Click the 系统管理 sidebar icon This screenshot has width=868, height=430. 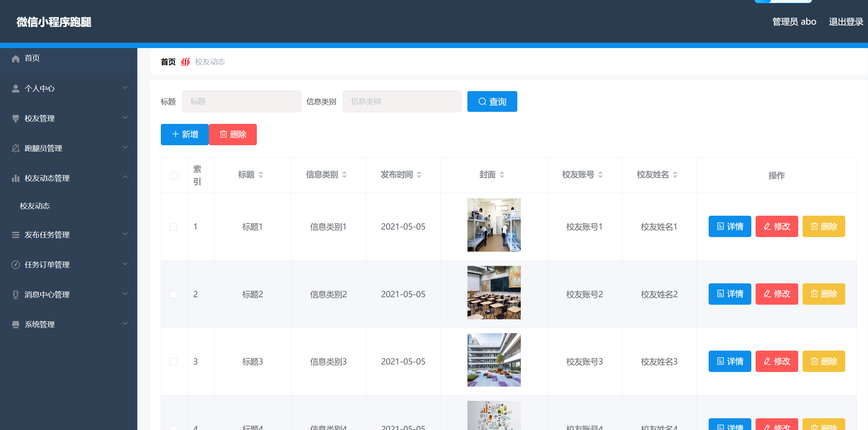click(x=16, y=324)
